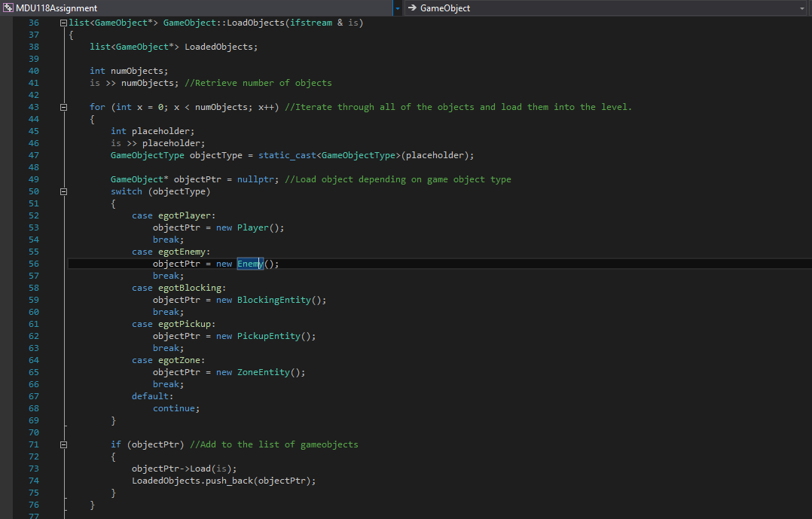
Task: Click line number 43 in the margin
Action: pos(33,107)
